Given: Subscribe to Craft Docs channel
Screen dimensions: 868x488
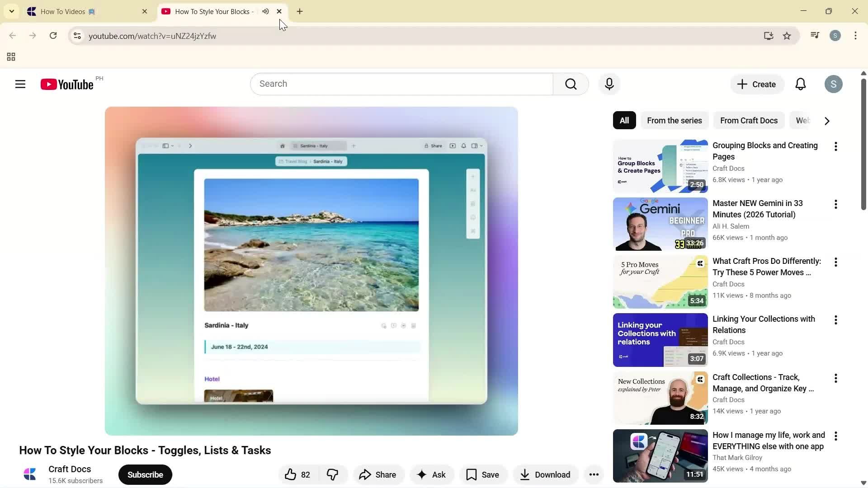Looking at the screenshot, I should (145, 474).
